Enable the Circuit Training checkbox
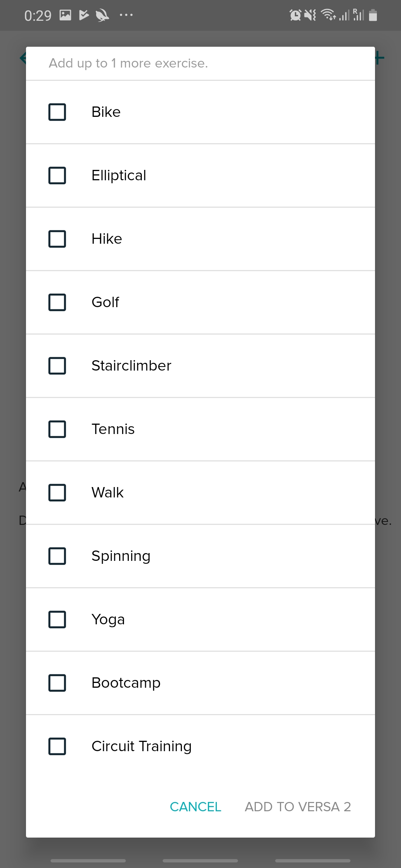 [57, 746]
